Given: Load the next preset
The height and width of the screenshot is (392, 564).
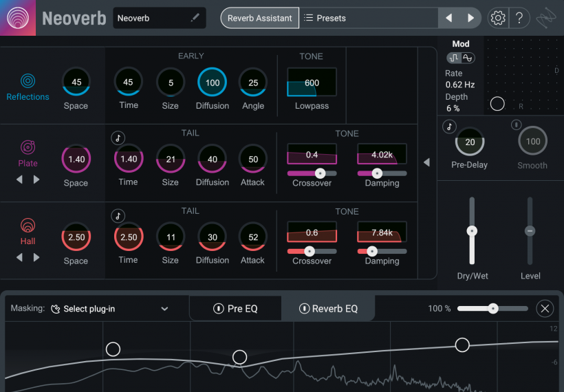Looking at the screenshot, I should pos(470,18).
